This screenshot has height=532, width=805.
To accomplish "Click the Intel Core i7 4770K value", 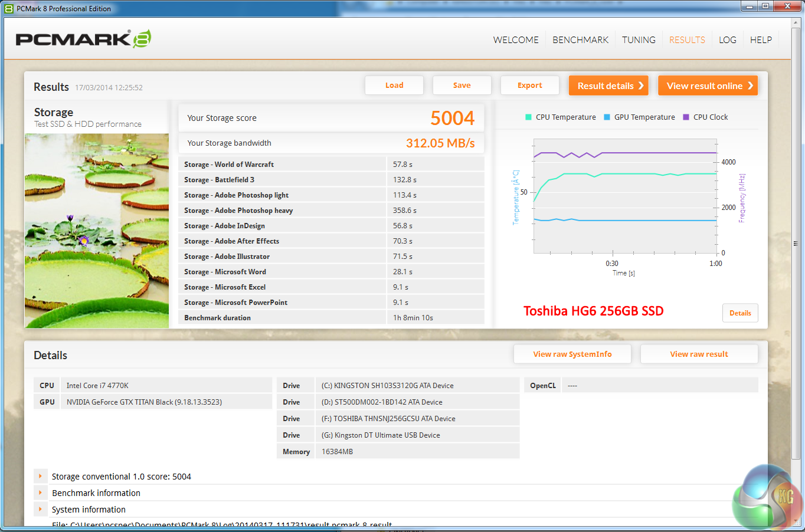I will click(x=97, y=386).
